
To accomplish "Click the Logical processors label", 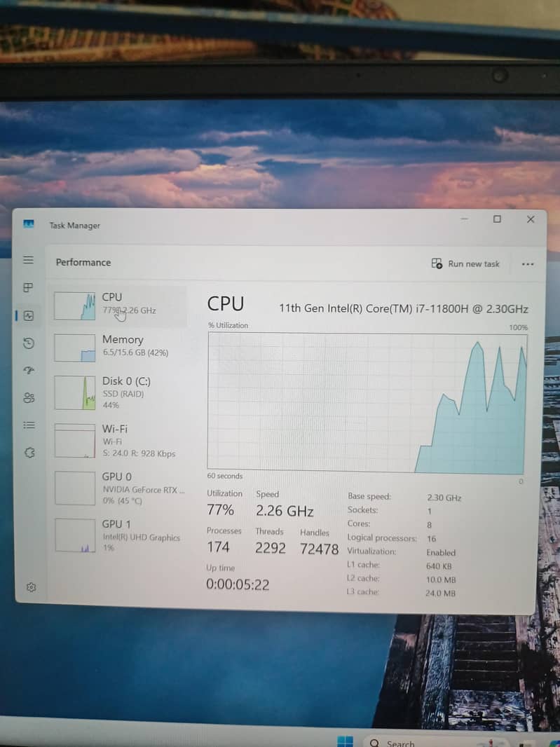I will click(x=382, y=537).
